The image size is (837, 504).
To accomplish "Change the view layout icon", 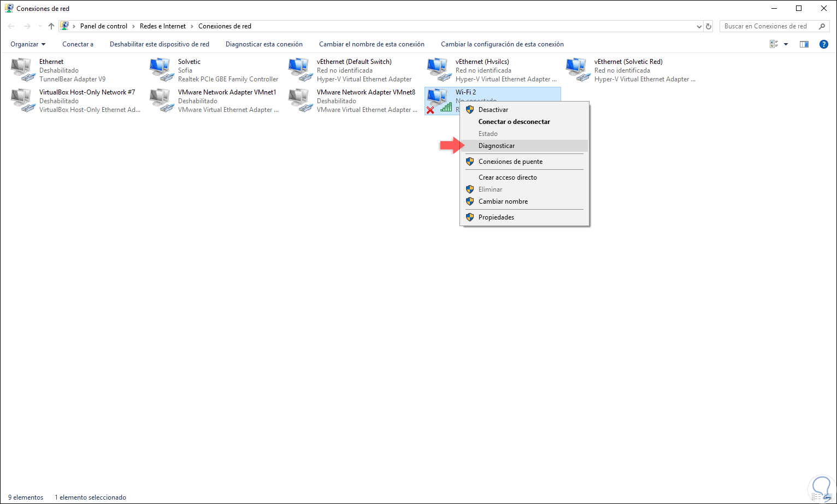I will pyautogui.click(x=774, y=44).
